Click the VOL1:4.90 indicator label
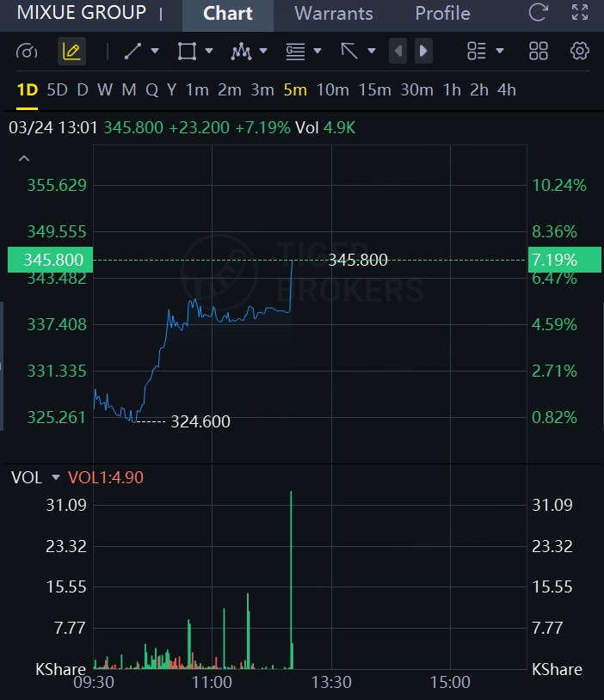This screenshot has height=700, width=604. click(x=106, y=477)
